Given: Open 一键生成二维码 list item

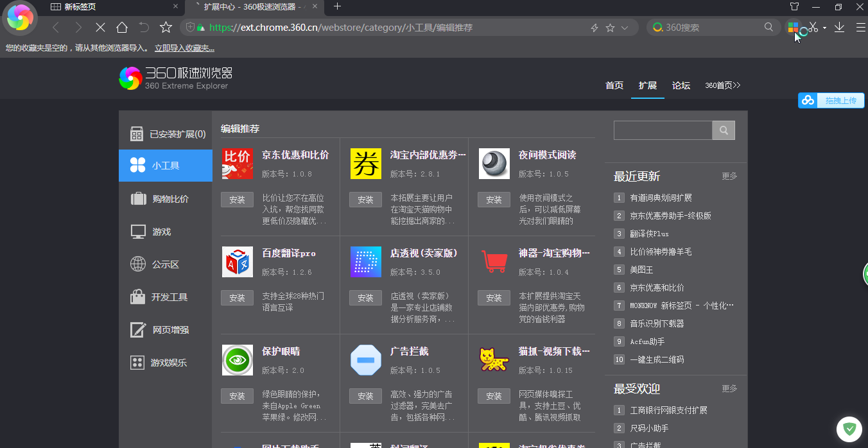Looking at the screenshot, I should pyautogui.click(x=657, y=359).
